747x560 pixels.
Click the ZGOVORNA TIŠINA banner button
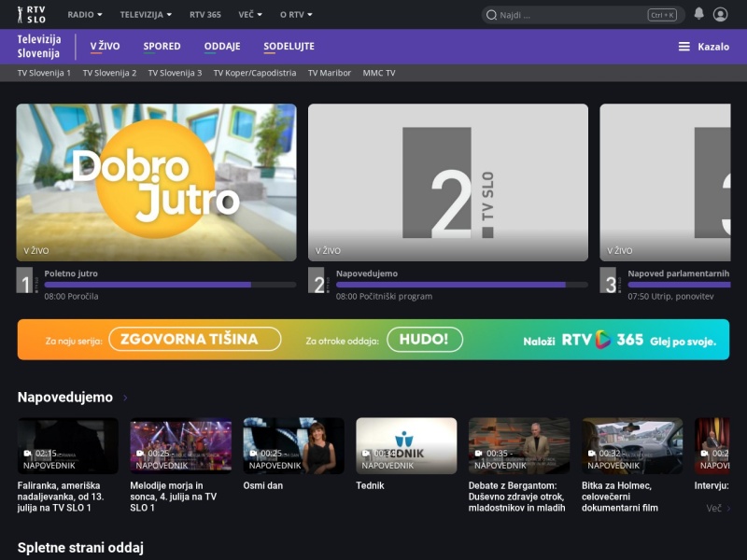[x=195, y=339]
